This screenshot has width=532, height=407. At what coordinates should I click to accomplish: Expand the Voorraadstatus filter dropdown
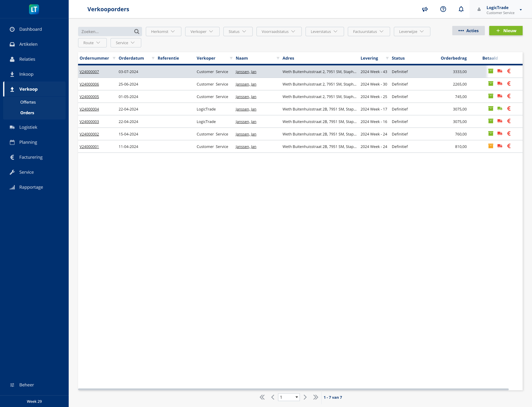(279, 32)
